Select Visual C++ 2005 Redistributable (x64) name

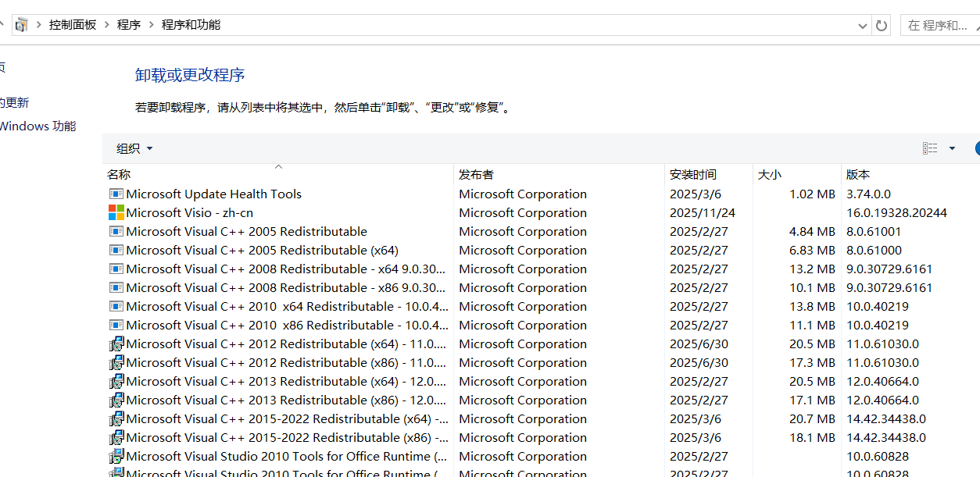click(x=262, y=250)
